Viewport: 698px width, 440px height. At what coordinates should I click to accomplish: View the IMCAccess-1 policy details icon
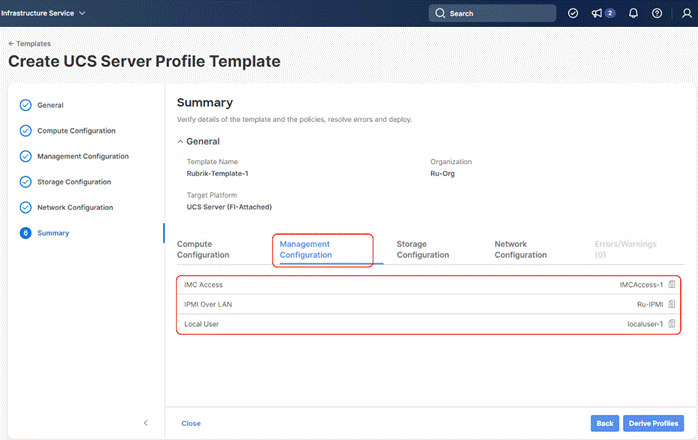click(672, 284)
